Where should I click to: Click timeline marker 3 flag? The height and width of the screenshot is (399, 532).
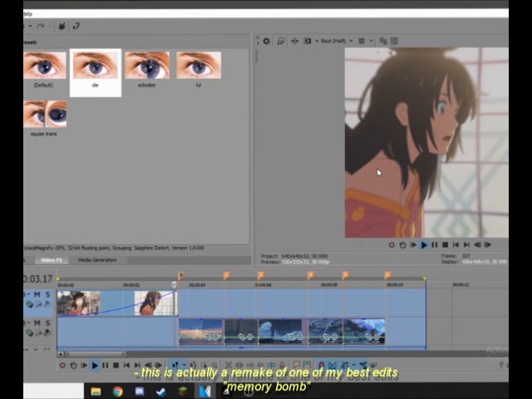pos(261,275)
